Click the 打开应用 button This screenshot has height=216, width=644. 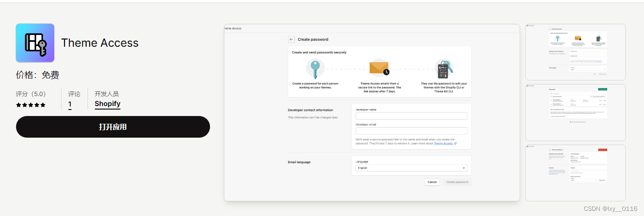(113, 127)
